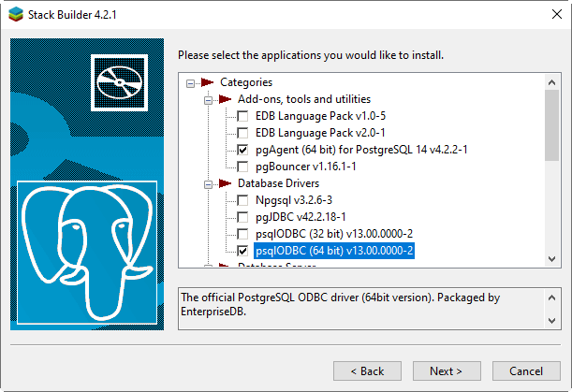
Task: Select psqlODBC (32 bit) tree item
Action: 333,234
